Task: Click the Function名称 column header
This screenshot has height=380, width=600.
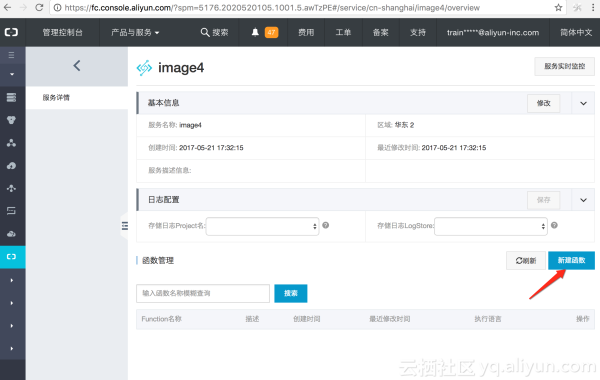Action: [x=161, y=319]
